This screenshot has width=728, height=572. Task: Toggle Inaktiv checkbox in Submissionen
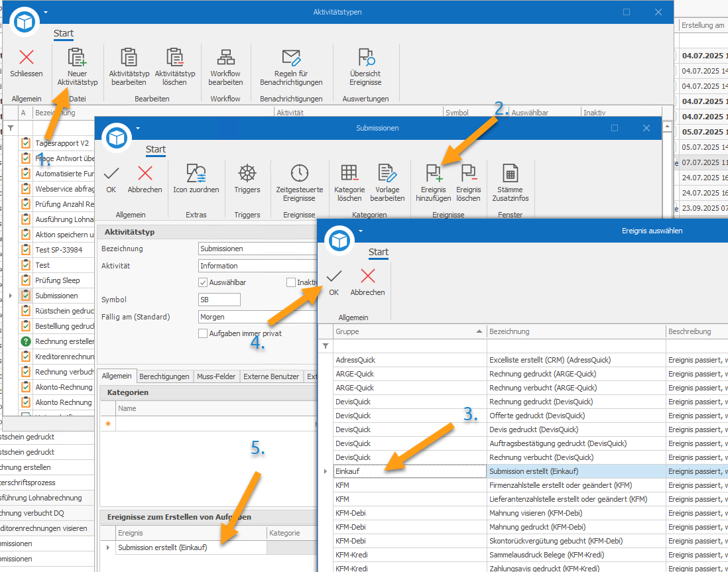(290, 282)
